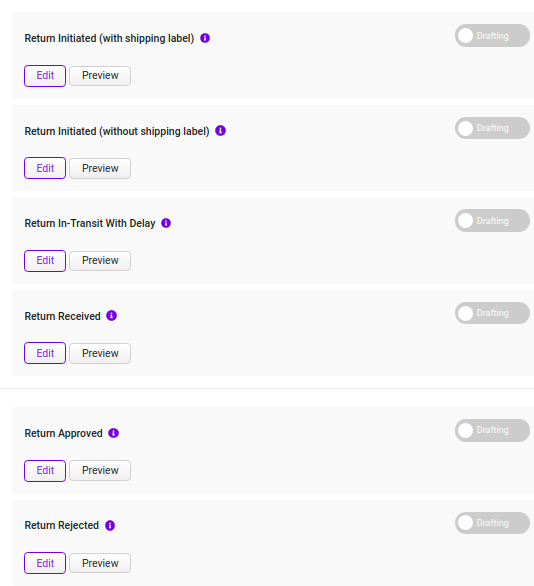Enable Drafting toggle for Return Initiated (without shipping label)
This screenshot has width=534, height=586.
[x=492, y=128]
